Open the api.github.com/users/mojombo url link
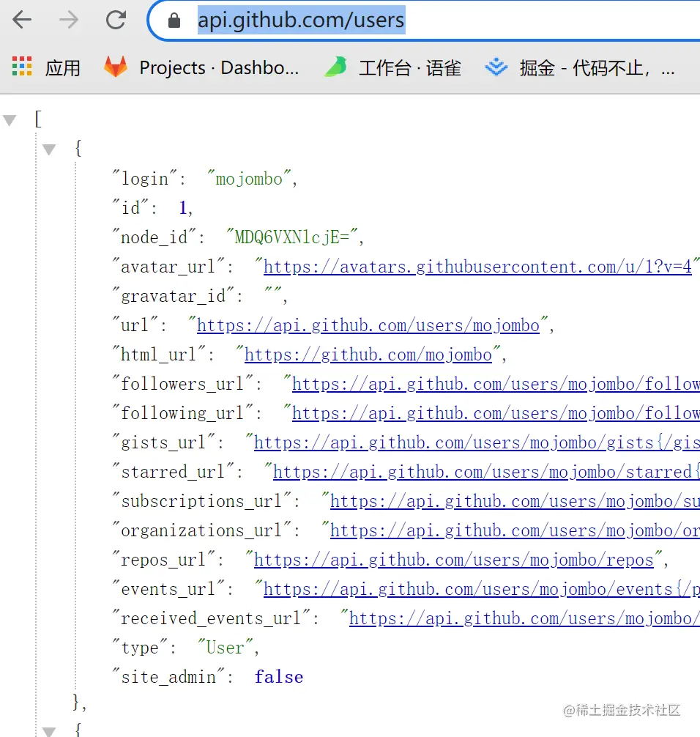The height and width of the screenshot is (737, 700). (x=368, y=325)
